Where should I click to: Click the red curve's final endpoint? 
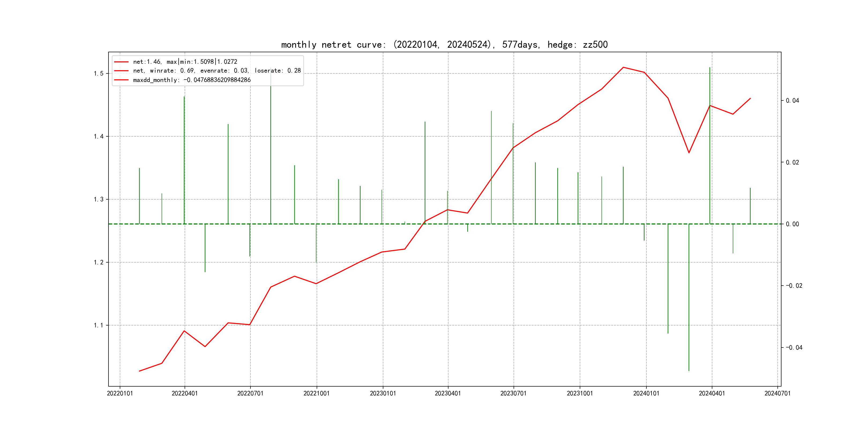click(x=750, y=98)
